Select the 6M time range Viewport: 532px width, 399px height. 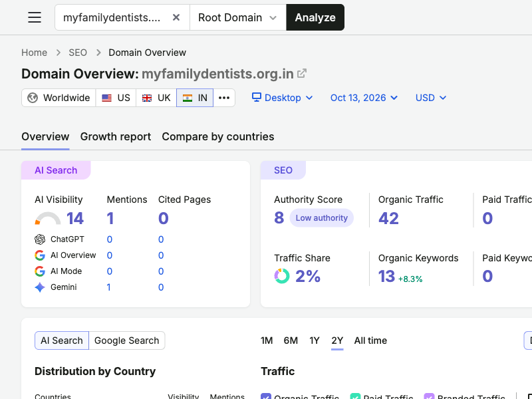[x=291, y=340]
